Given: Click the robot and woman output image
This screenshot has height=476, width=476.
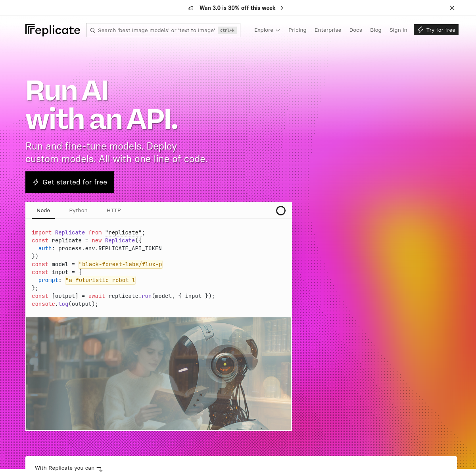Looking at the screenshot, I should (x=159, y=374).
